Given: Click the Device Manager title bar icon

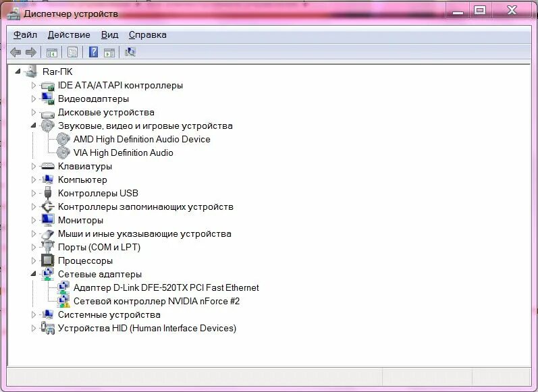Looking at the screenshot, I should click(x=14, y=13).
